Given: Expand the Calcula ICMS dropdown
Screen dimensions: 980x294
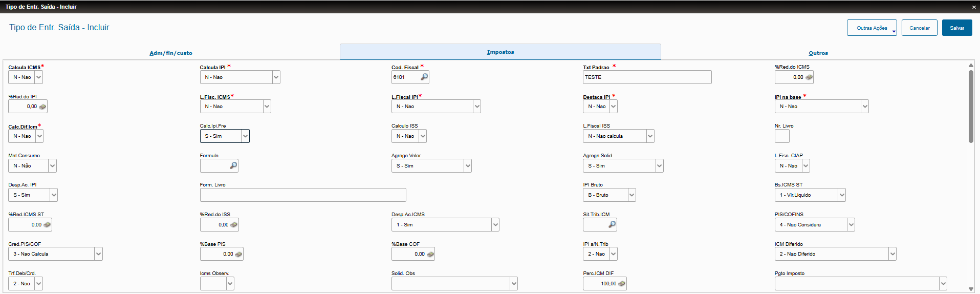Looking at the screenshot, I should click(39, 77).
